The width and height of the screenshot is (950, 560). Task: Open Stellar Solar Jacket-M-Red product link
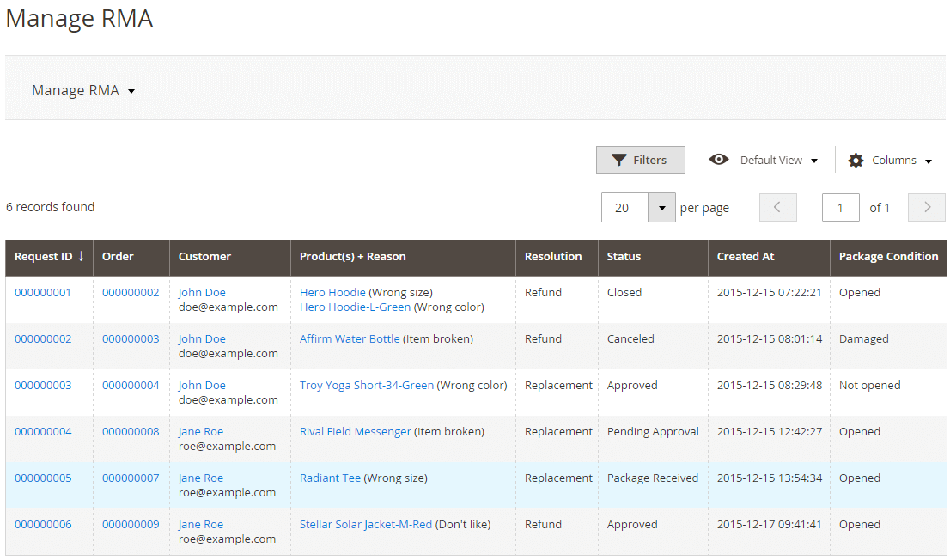pos(366,524)
